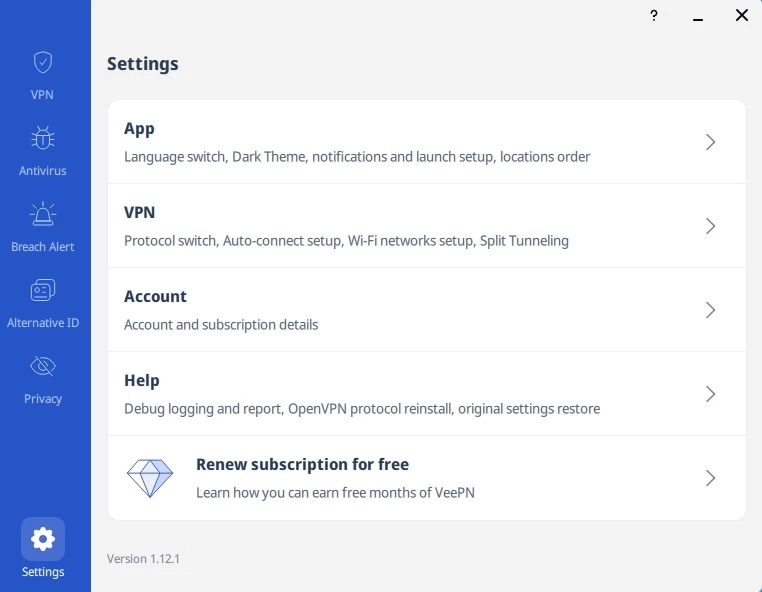The image size is (762, 592).
Task: Click the Protocol switch VPN description text
Action: [346, 240]
